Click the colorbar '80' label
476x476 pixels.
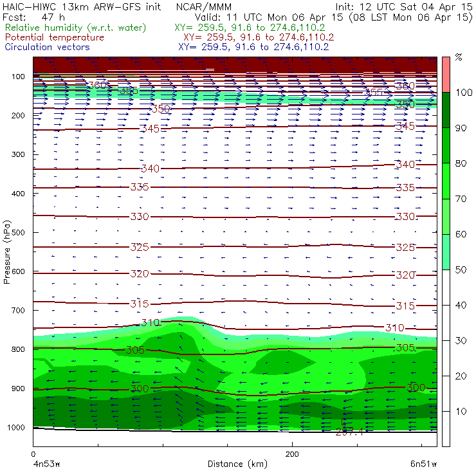tap(461, 163)
